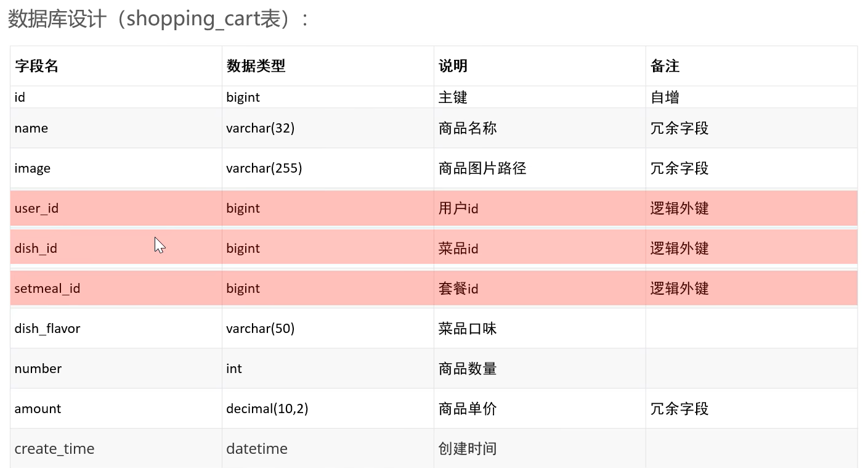Click the 说明 column header

tap(453, 66)
